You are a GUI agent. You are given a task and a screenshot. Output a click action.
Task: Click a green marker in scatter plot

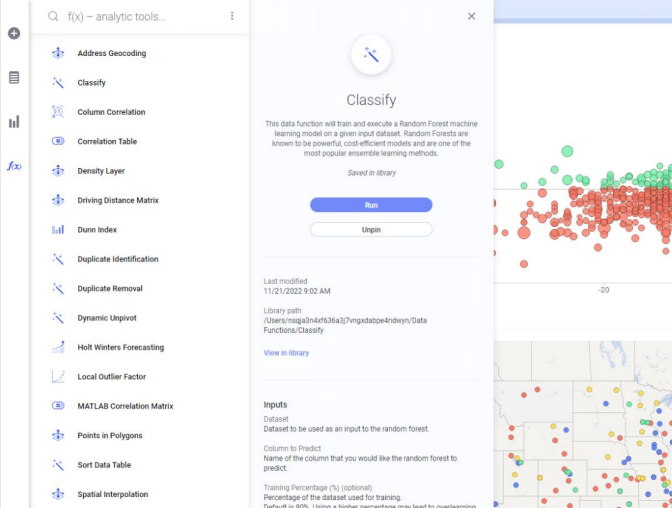[567, 151]
